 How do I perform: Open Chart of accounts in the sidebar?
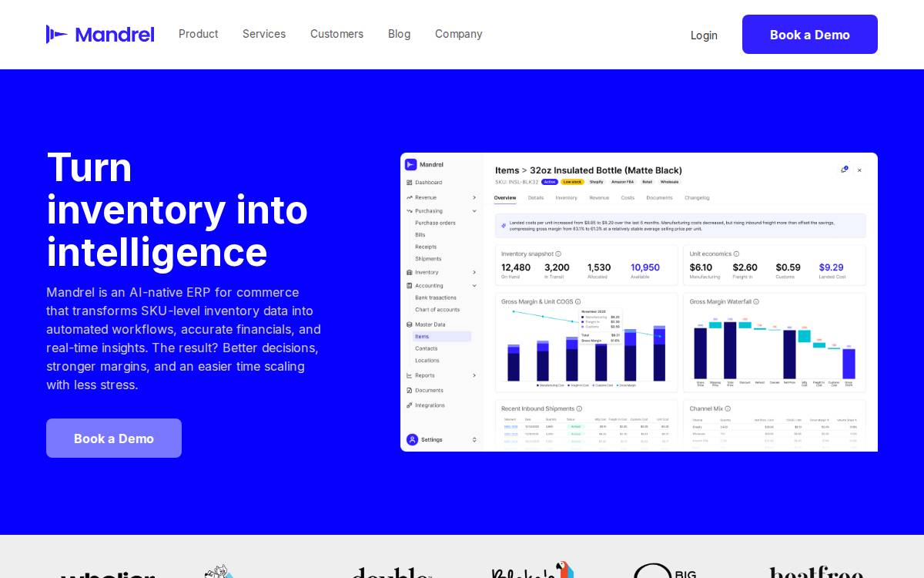click(x=437, y=310)
